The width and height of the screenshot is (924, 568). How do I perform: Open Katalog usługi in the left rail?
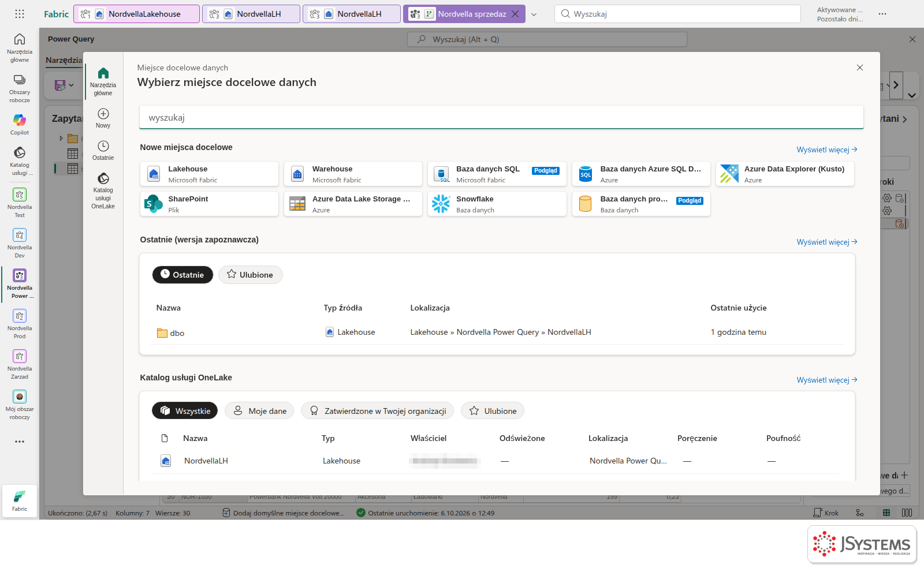click(x=20, y=160)
